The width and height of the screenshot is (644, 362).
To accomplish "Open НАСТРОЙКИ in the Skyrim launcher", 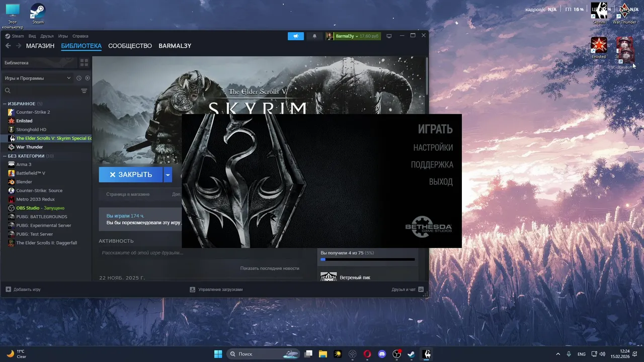I will pos(433,147).
